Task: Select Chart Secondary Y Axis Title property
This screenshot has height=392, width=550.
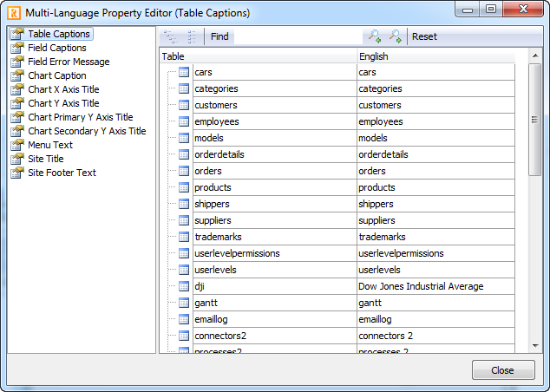Action: pyautogui.click(x=87, y=131)
